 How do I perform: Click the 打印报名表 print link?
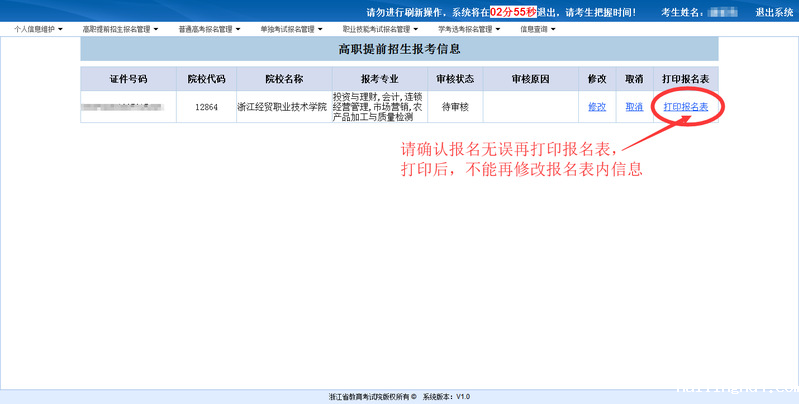pos(685,107)
